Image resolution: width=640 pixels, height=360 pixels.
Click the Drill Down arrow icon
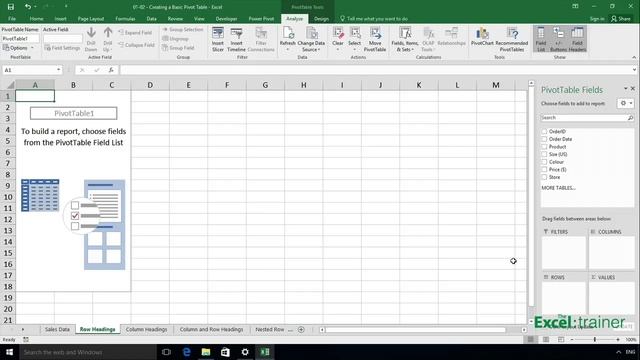tap(91, 33)
